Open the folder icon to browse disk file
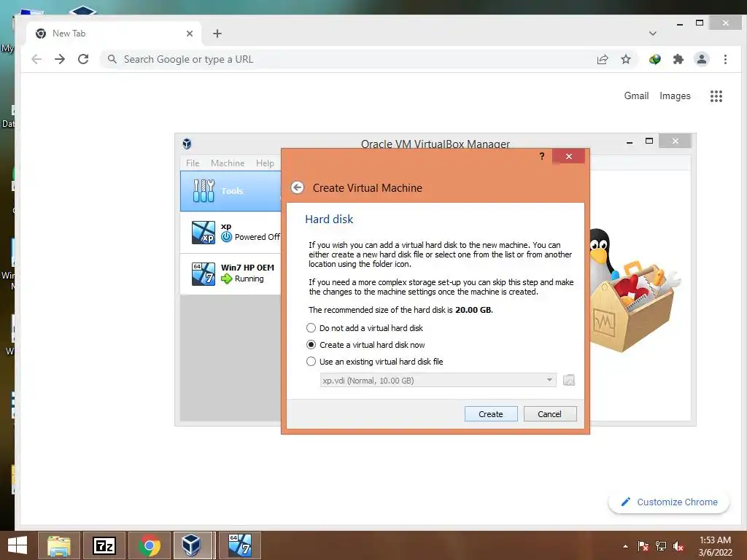747x560 pixels. tap(569, 380)
